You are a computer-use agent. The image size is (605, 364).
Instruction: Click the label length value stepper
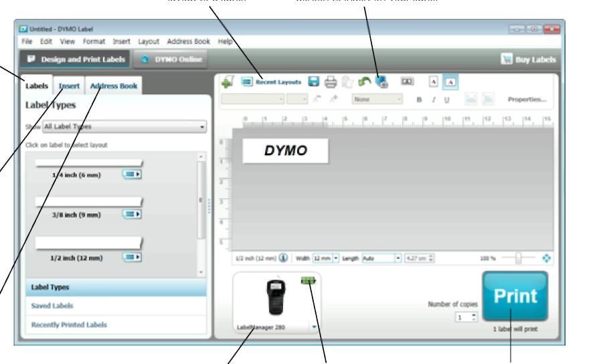431,258
